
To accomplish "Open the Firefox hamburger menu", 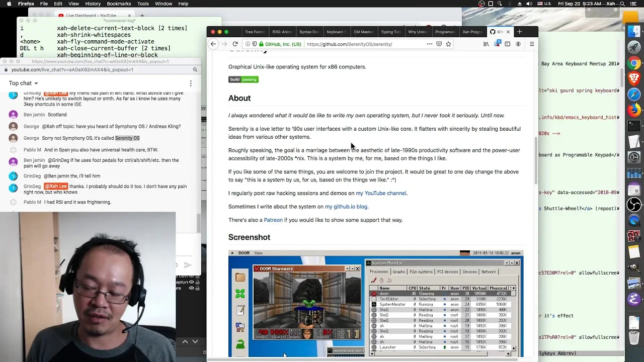I will point(532,44).
